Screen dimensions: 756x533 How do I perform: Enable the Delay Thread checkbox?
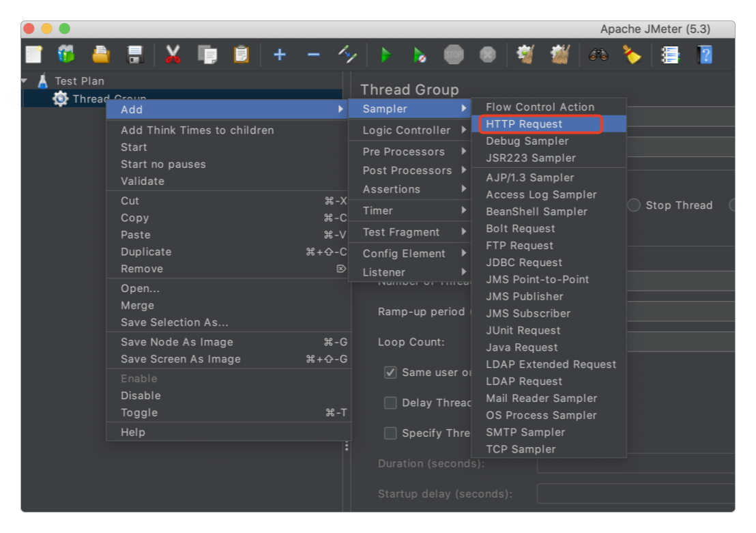[x=390, y=403]
